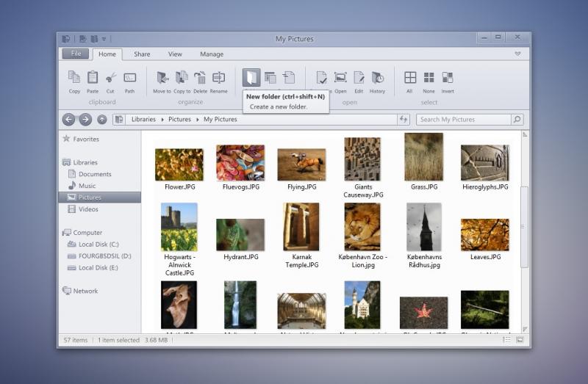Click the New folder icon
The height and width of the screenshot is (384, 588).
click(x=251, y=78)
